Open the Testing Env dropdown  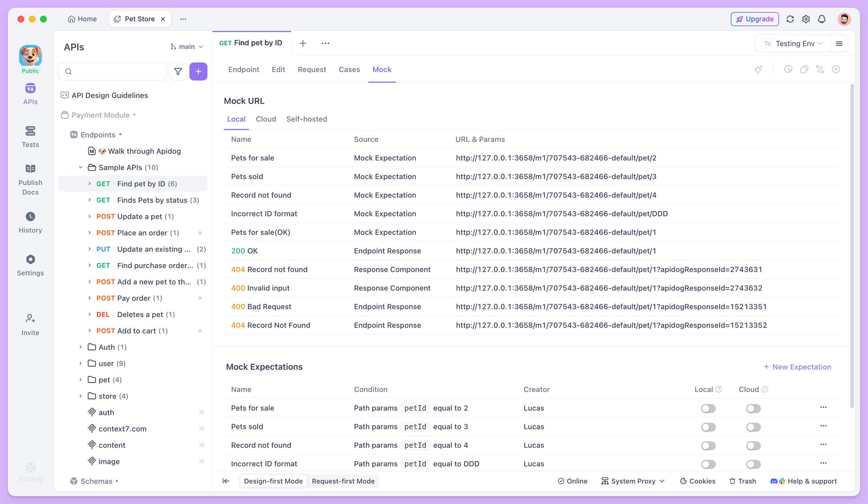tap(793, 44)
